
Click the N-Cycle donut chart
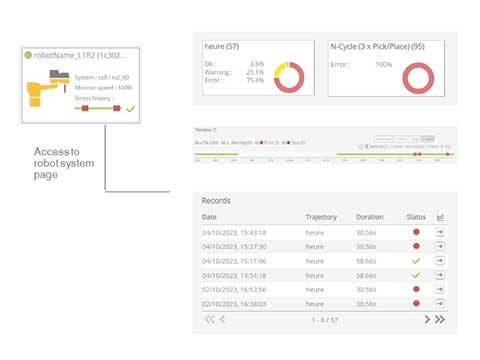[418, 78]
